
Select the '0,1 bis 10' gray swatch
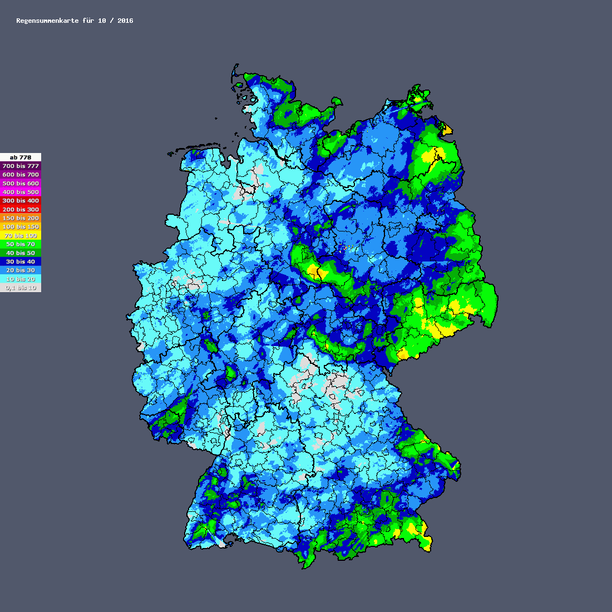(20, 288)
